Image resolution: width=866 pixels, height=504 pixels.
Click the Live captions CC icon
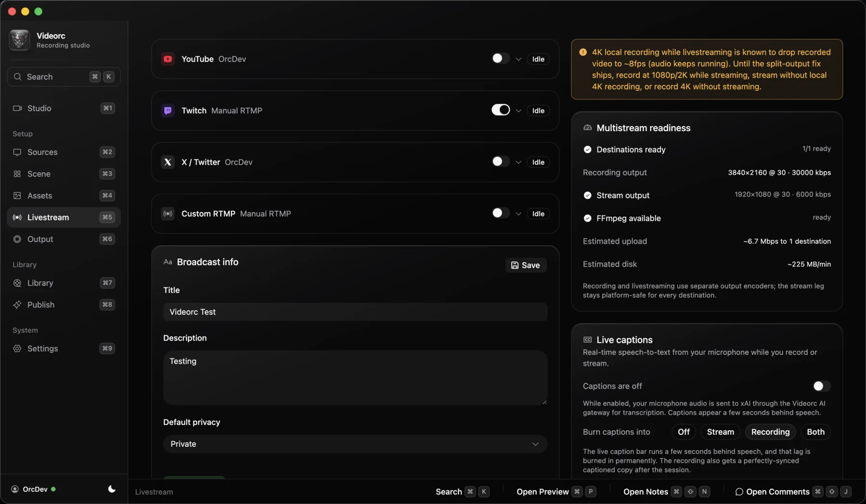[x=587, y=340]
